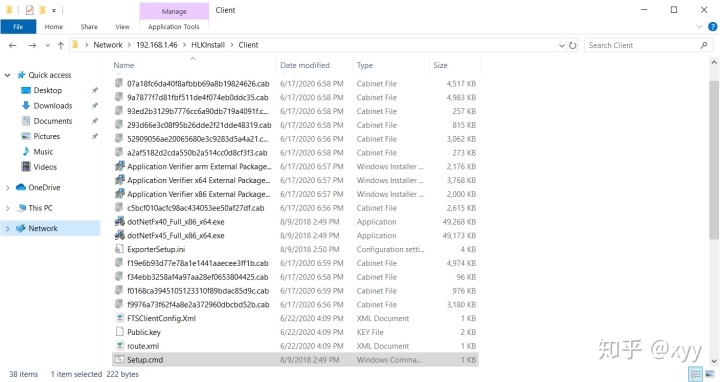Click the Properties quick access toolbar icon

point(29,10)
